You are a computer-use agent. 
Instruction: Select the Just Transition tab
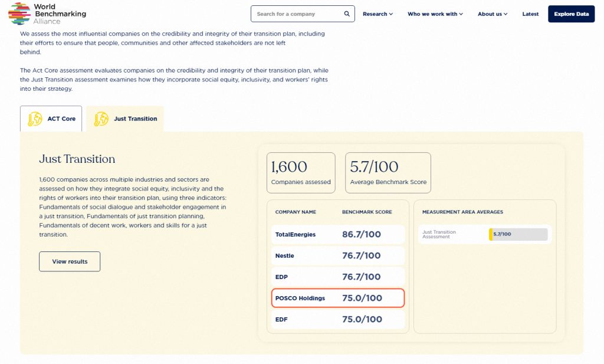pos(125,119)
